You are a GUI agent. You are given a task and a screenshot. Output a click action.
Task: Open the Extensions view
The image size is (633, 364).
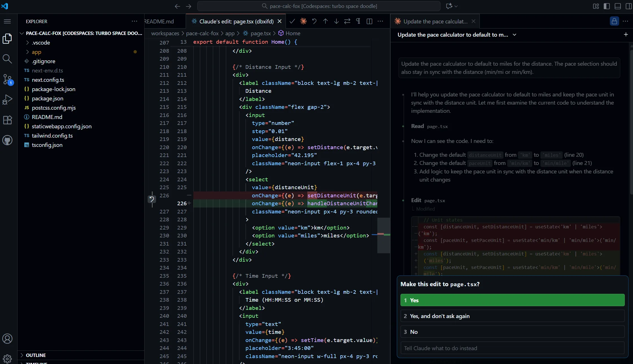pyautogui.click(x=7, y=120)
